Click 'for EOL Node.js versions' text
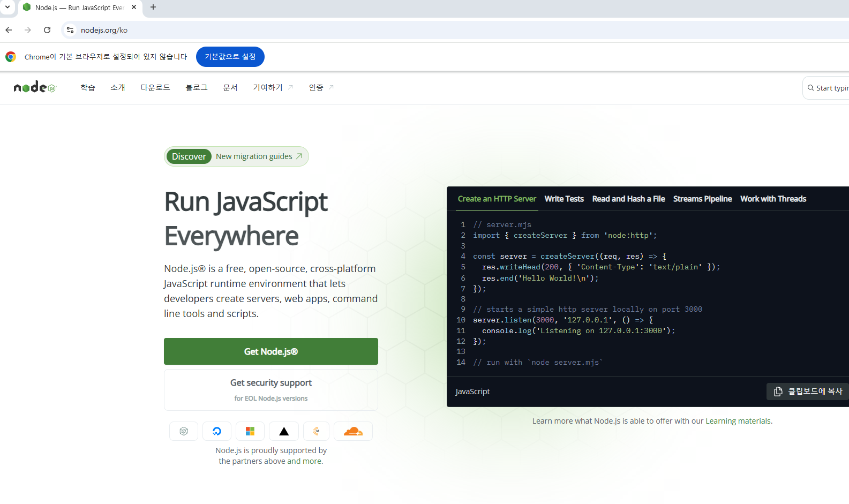 tap(271, 398)
